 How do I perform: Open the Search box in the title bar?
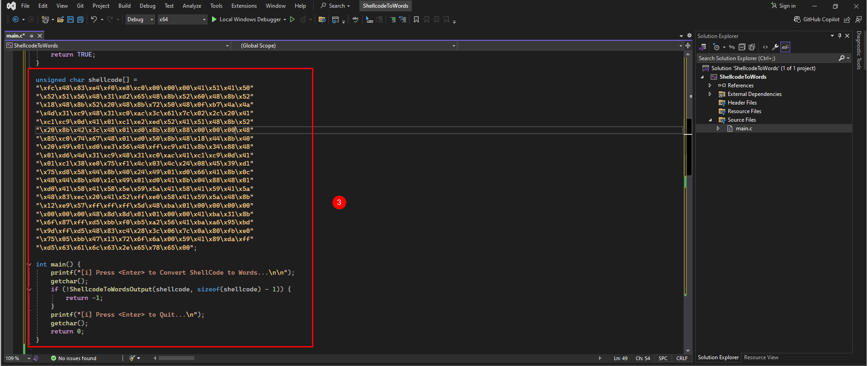click(x=335, y=6)
